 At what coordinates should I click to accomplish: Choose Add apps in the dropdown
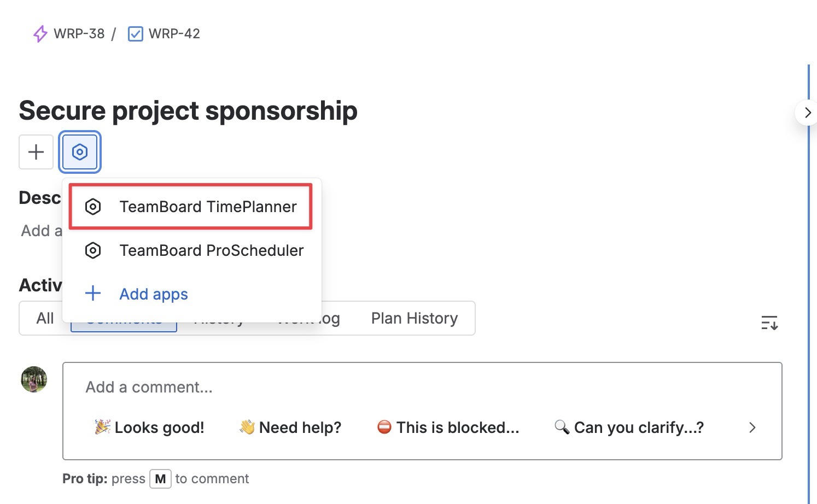coord(154,294)
